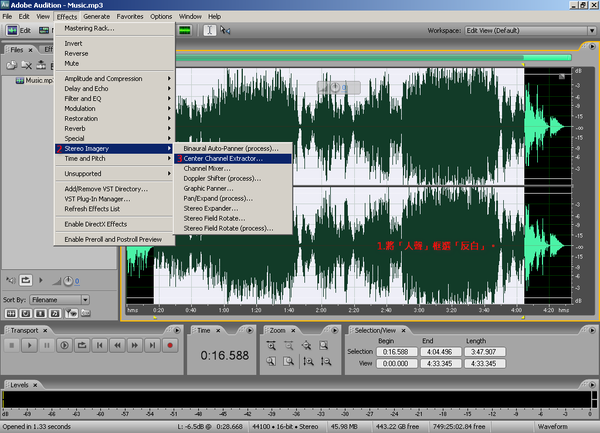This screenshot has height=433, width=600.
Task: Toggle Show Loop Files filter button
Action: point(26,314)
